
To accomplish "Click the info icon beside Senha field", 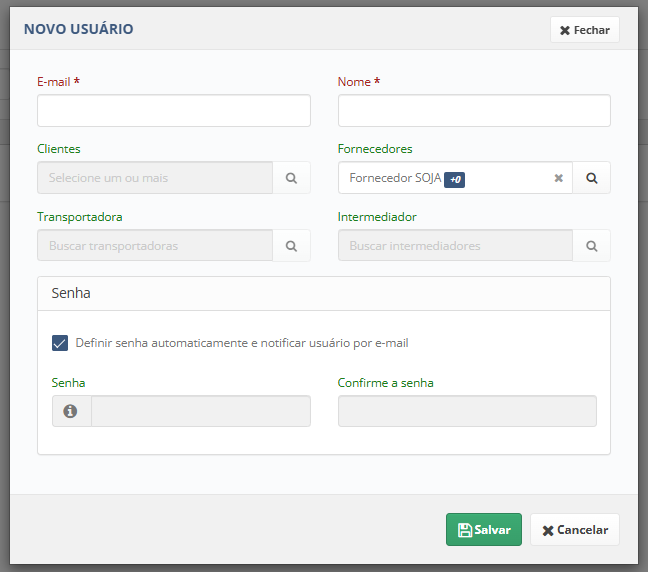I will tap(70, 411).
